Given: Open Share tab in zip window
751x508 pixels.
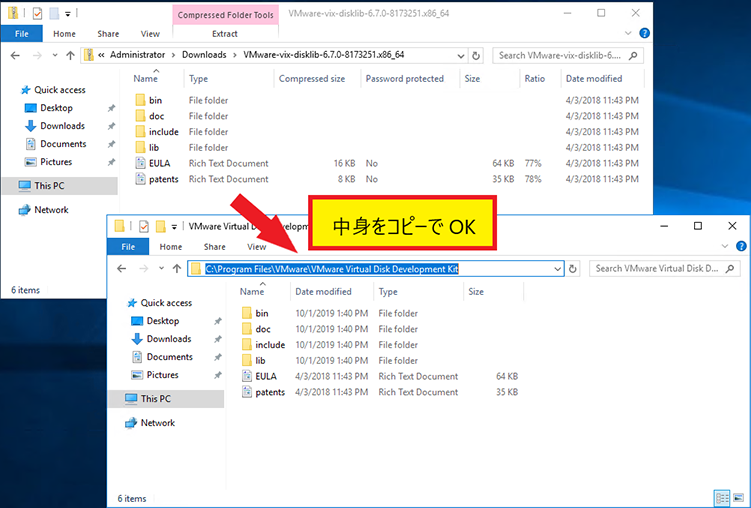Looking at the screenshot, I should tap(108, 34).
